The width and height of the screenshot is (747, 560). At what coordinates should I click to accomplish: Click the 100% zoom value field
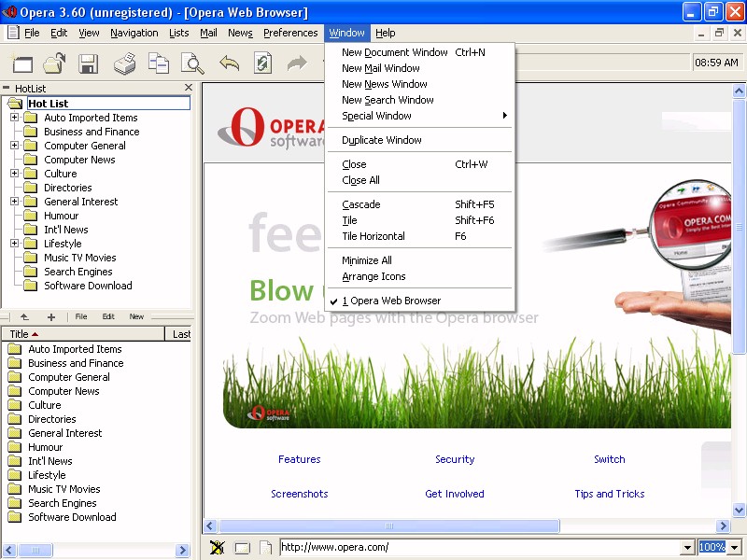712,548
